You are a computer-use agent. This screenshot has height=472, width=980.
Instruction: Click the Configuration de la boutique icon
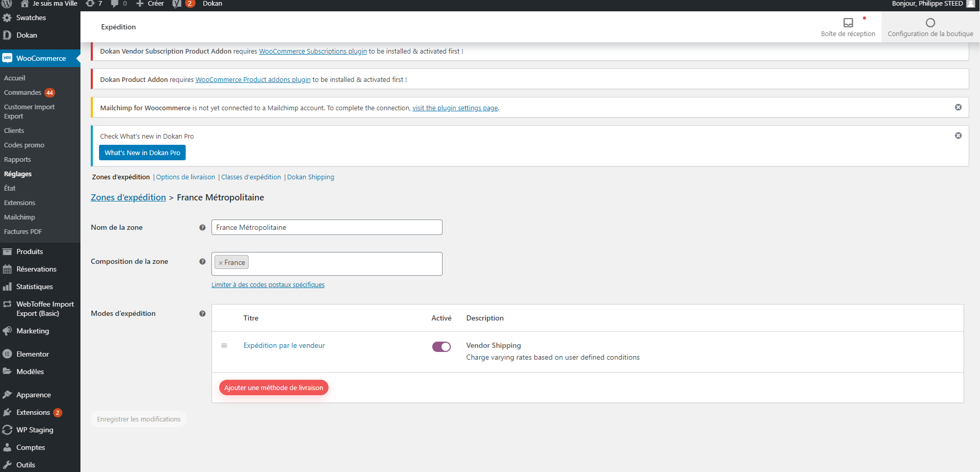(930, 23)
